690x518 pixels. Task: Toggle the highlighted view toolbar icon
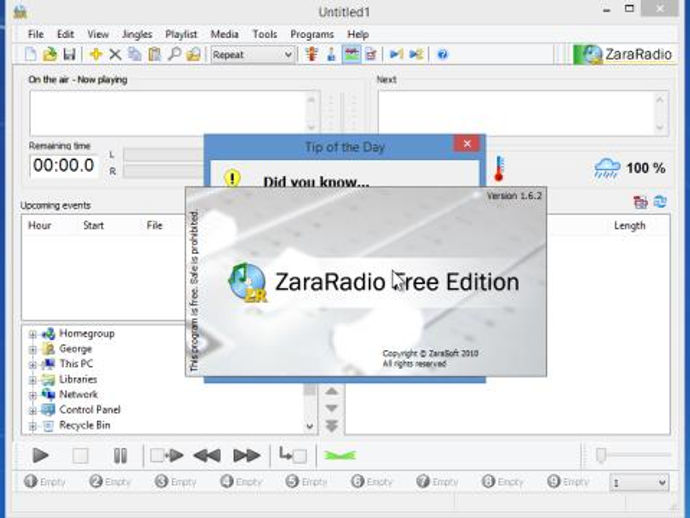point(351,55)
